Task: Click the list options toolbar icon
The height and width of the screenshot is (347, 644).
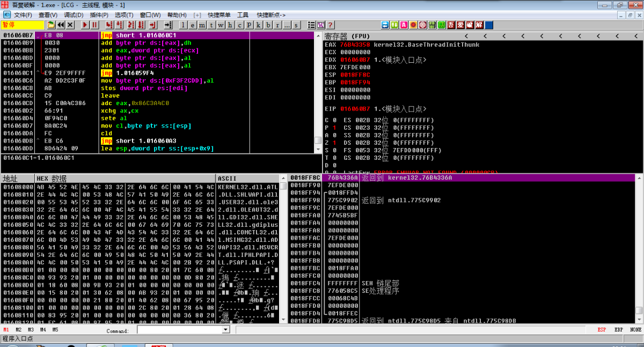Action: [311, 25]
